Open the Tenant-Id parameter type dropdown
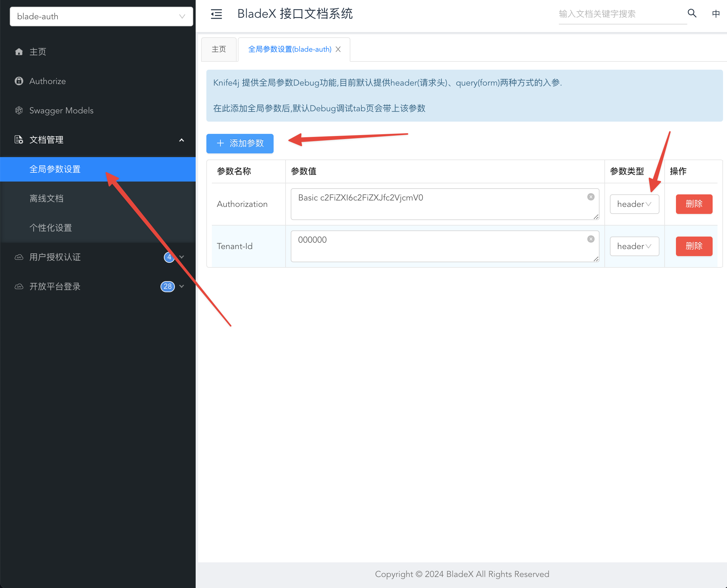Viewport: 727px width, 588px height. pyautogui.click(x=634, y=246)
